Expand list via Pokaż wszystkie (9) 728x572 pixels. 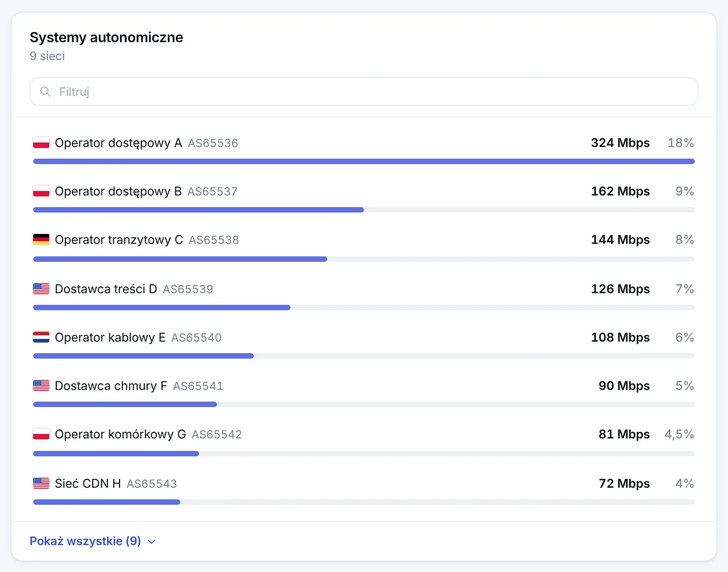pos(92,541)
